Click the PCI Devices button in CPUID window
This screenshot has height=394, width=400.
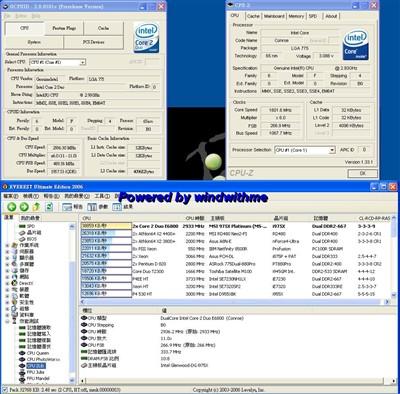[x=93, y=42]
